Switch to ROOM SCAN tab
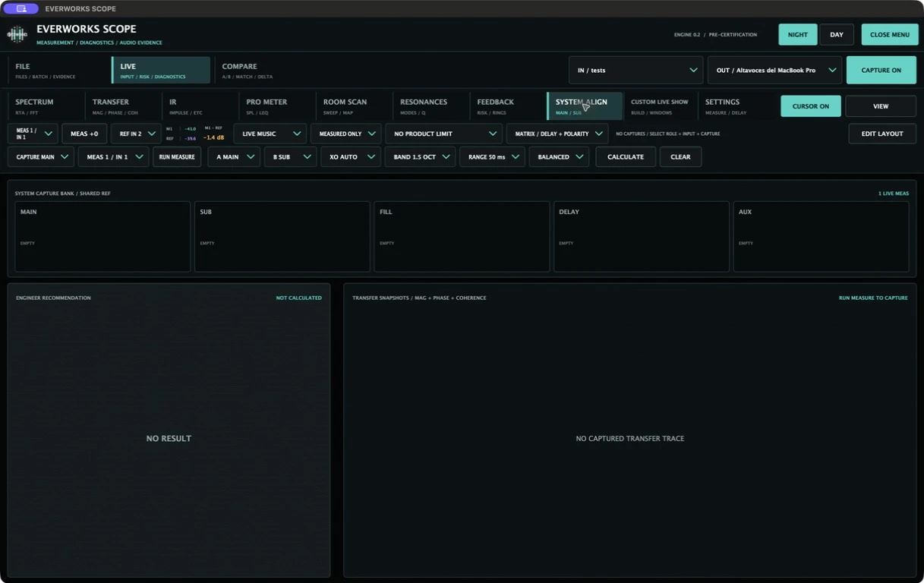The width and height of the screenshot is (924, 583). [x=354, y=106]
